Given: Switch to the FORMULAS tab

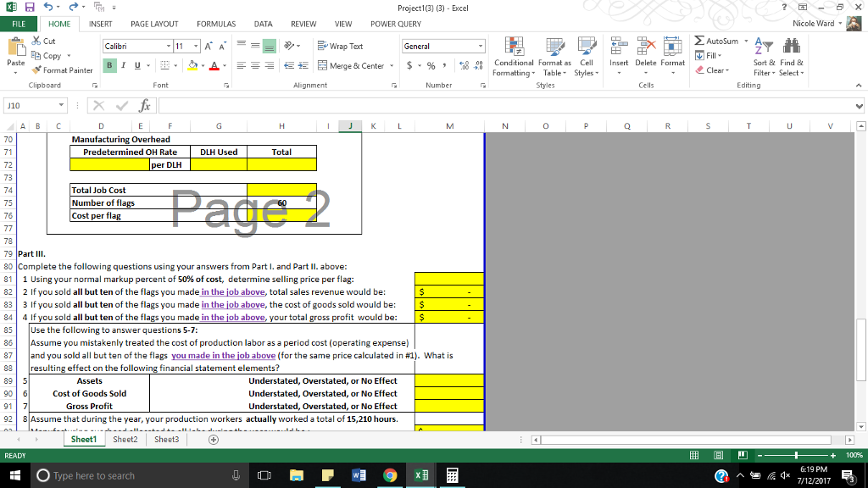Looking at the screenshot, I should coord(216,24).
